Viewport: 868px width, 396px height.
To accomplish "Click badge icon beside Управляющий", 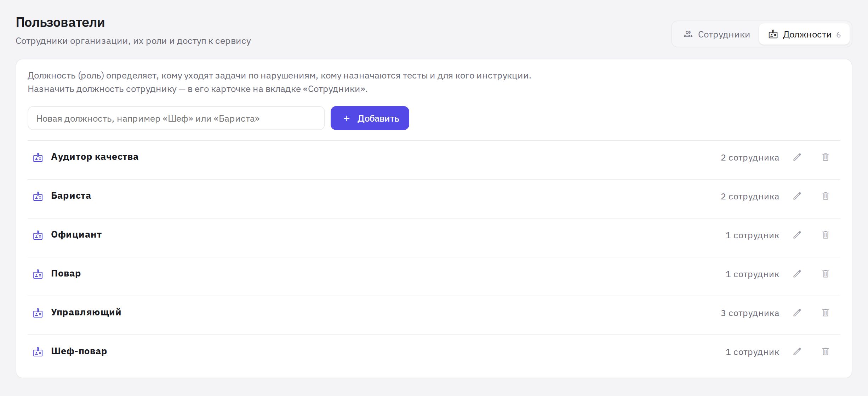I will (38, 313).
